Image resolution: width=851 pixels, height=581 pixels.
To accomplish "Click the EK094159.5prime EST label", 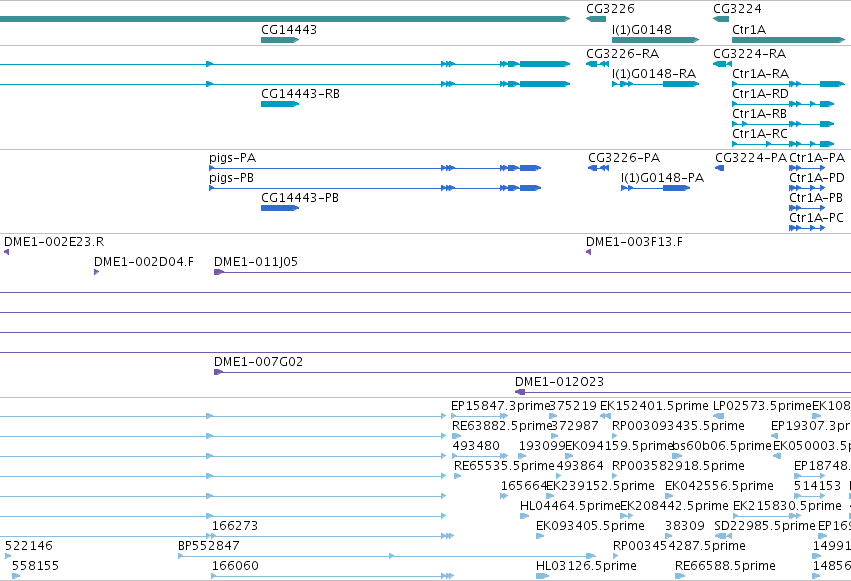I will coord(619,446).
